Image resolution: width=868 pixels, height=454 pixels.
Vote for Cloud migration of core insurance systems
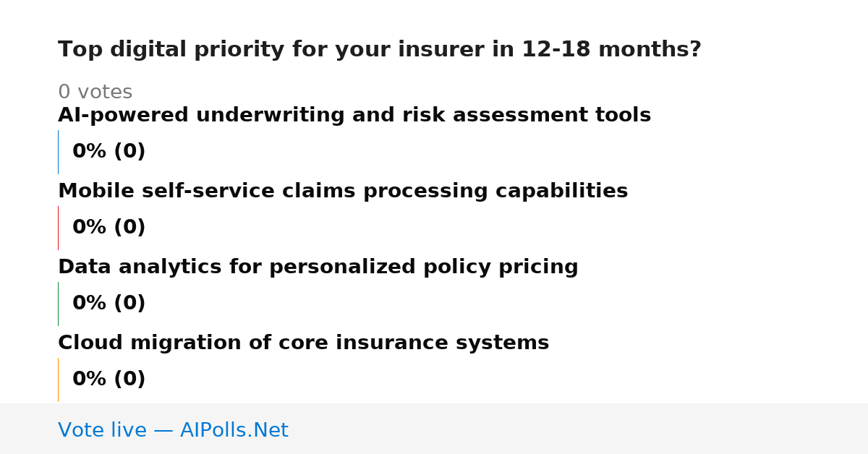304,343
